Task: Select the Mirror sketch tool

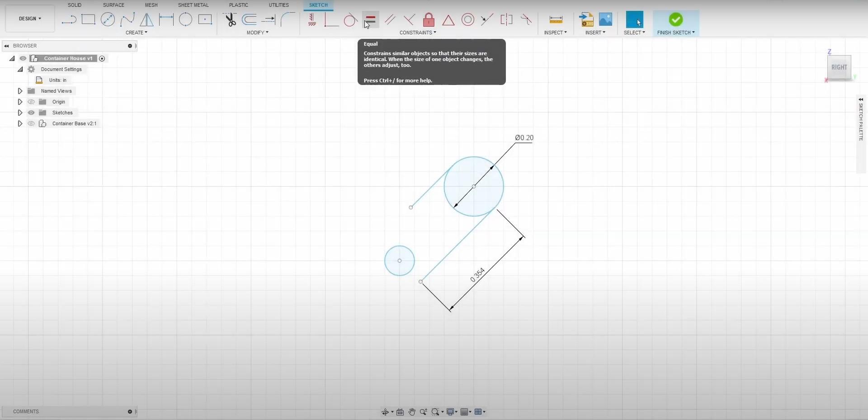Action: coord(146,19)
